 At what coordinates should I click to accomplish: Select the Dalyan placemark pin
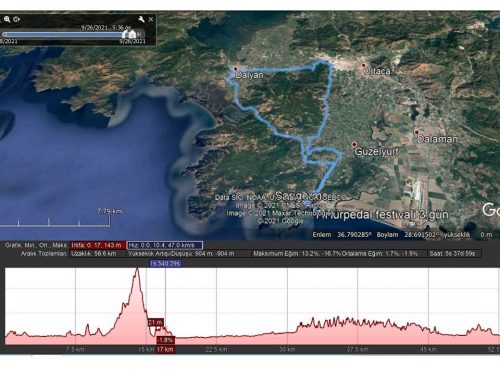235,69
